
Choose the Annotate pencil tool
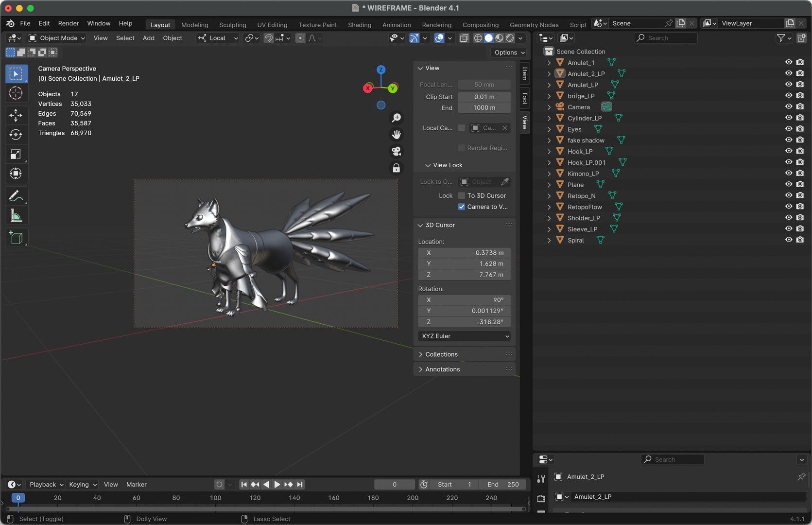[x=16, y=196]
